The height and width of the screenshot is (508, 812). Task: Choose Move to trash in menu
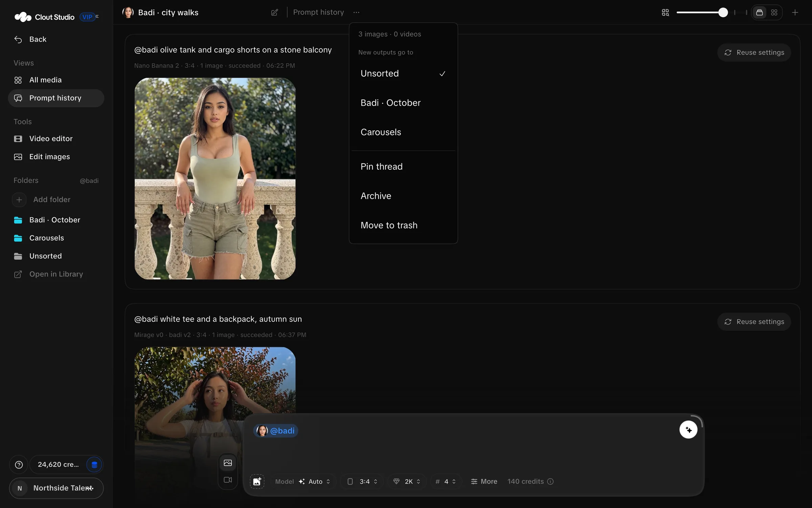pyautogui.click(x=403, y=225)
